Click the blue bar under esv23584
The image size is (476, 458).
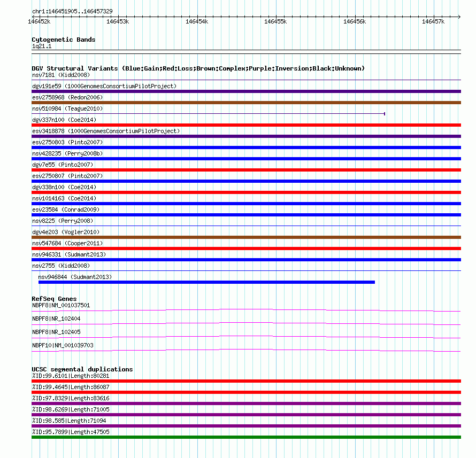(246, 215)
